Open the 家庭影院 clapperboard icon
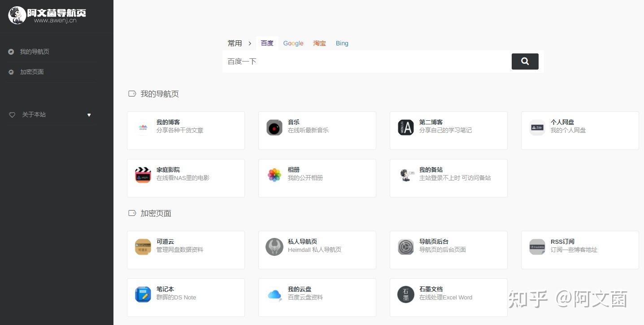644x325 pixels. [x=143, y=175]
